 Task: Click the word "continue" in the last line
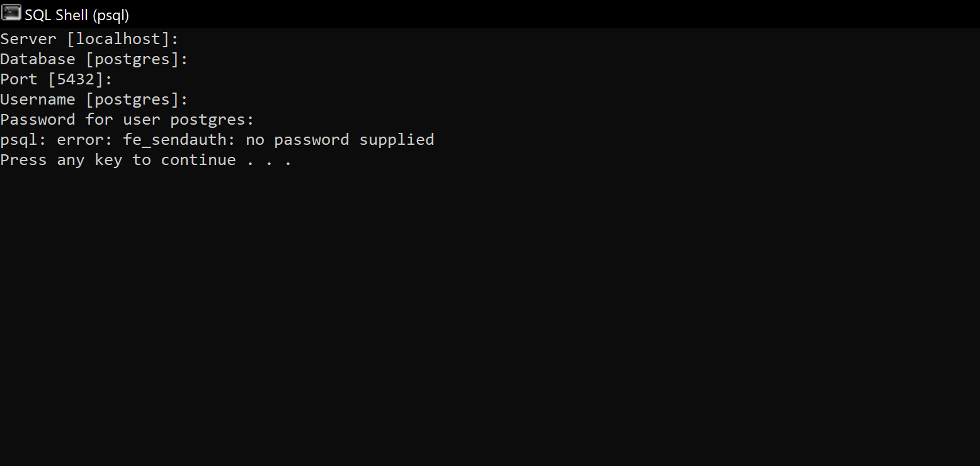click(x=198, y=160)
